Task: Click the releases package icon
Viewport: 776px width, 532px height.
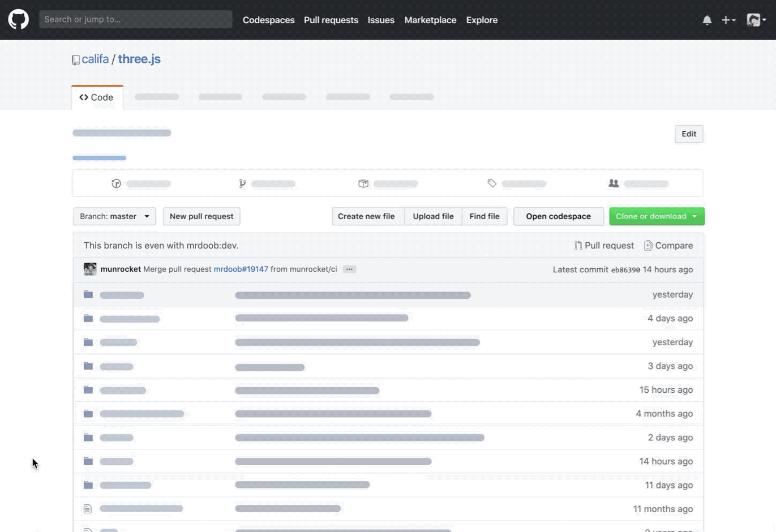Action: click(x=363, y=183)
